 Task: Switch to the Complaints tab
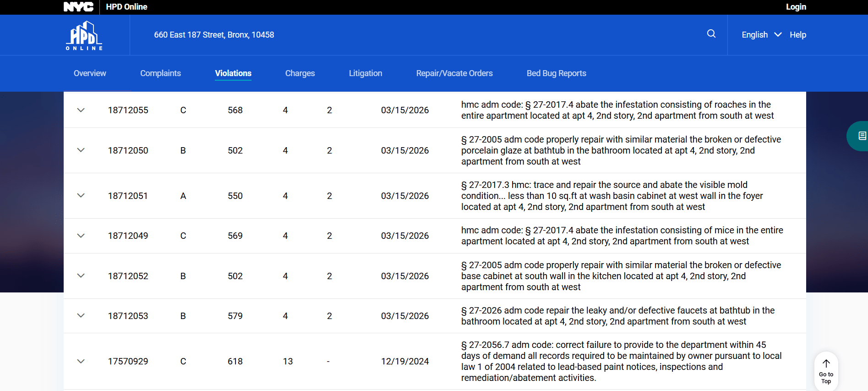pyautogui.click(x=160, y=73)
